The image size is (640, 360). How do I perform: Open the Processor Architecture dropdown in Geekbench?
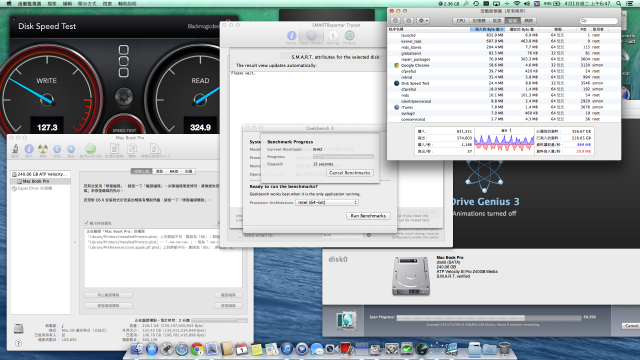coord(327,202)
